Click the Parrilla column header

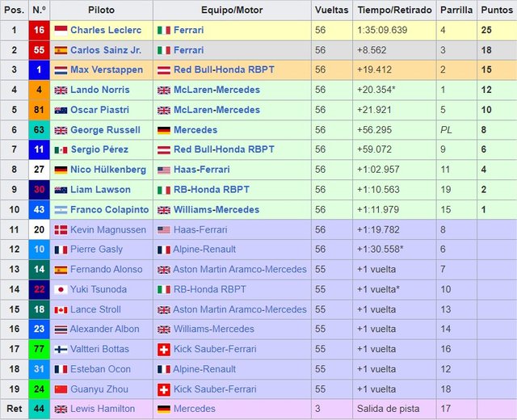pos(456,10)
